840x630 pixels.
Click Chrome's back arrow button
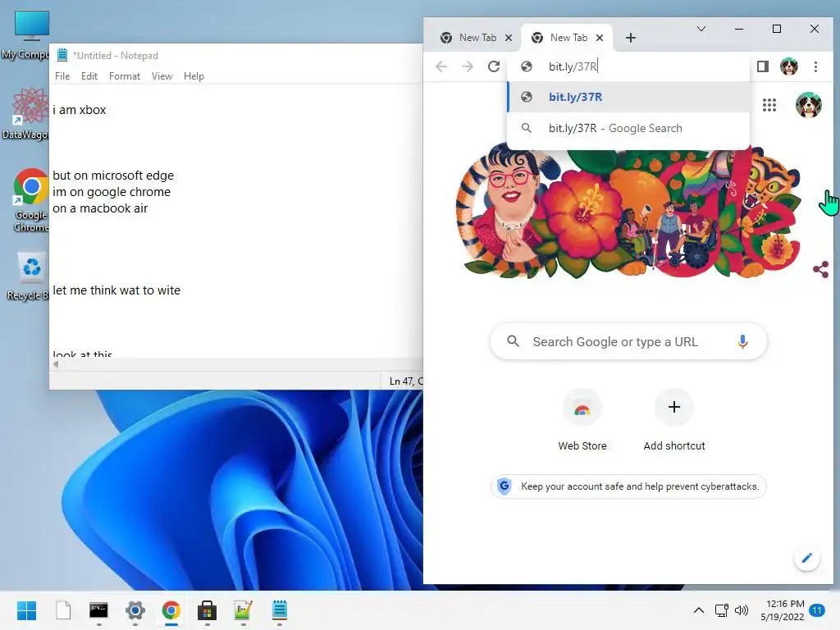tap(441, 66)
